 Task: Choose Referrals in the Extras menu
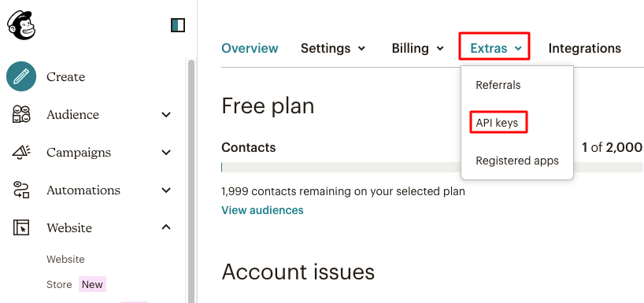coord(498,85)
